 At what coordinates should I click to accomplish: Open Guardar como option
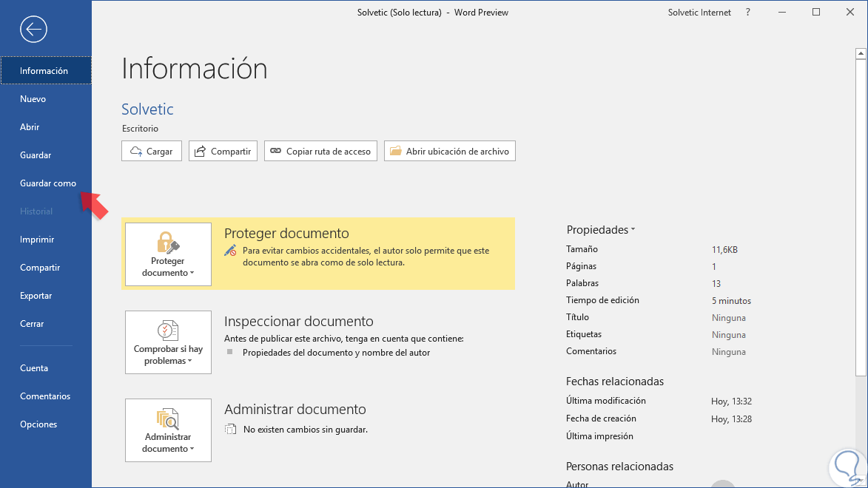tap(46, 183)
